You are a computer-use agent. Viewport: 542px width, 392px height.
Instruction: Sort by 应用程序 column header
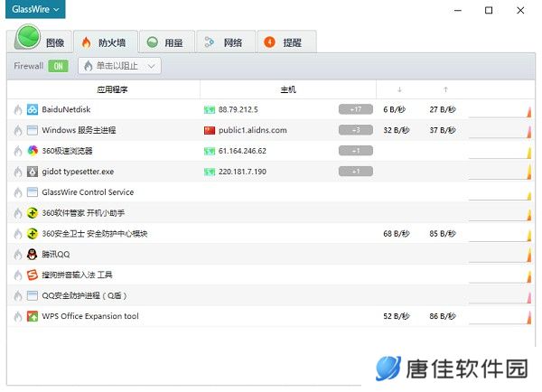112,90
